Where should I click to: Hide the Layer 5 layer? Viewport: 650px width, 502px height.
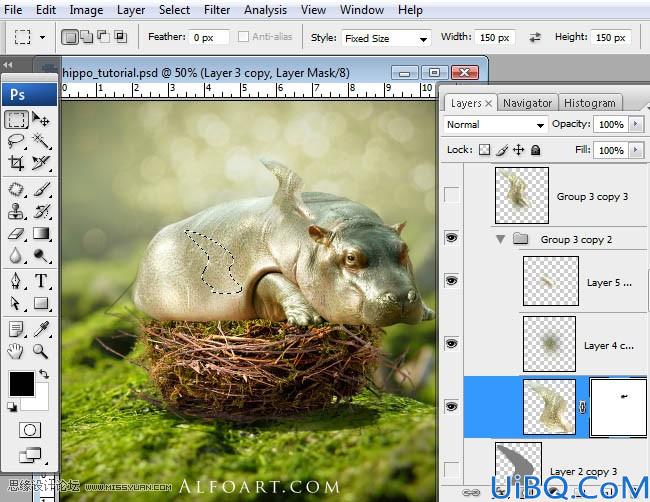[x=451, y=281]
